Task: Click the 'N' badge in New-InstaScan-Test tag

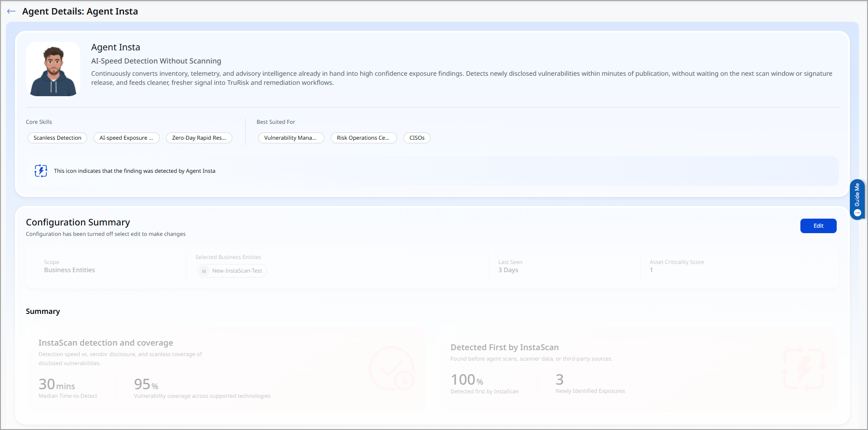Action: (204, 271)
